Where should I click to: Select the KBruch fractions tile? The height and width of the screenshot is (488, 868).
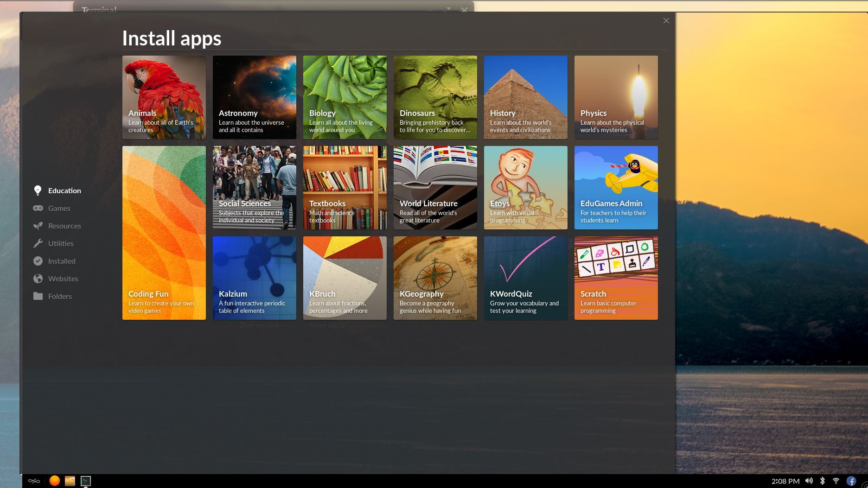pyautogui.click(x=345, y=278)
